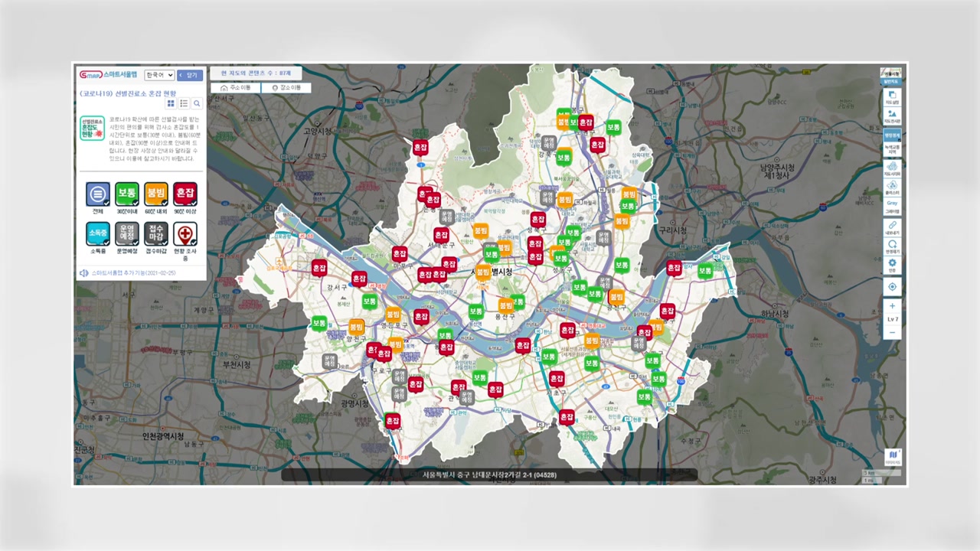Select southernmost 혼잡 marker near 광명시청

coord(393,422)
